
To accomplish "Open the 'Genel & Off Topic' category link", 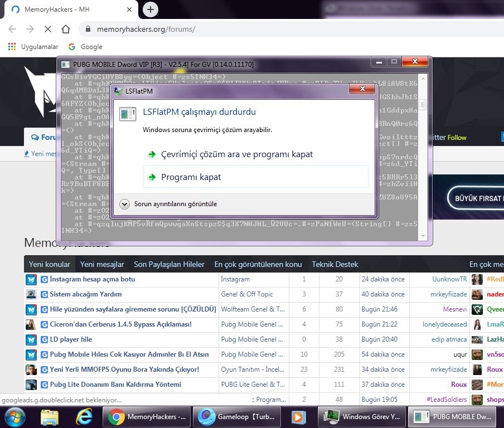I will [x=247, y=294].
